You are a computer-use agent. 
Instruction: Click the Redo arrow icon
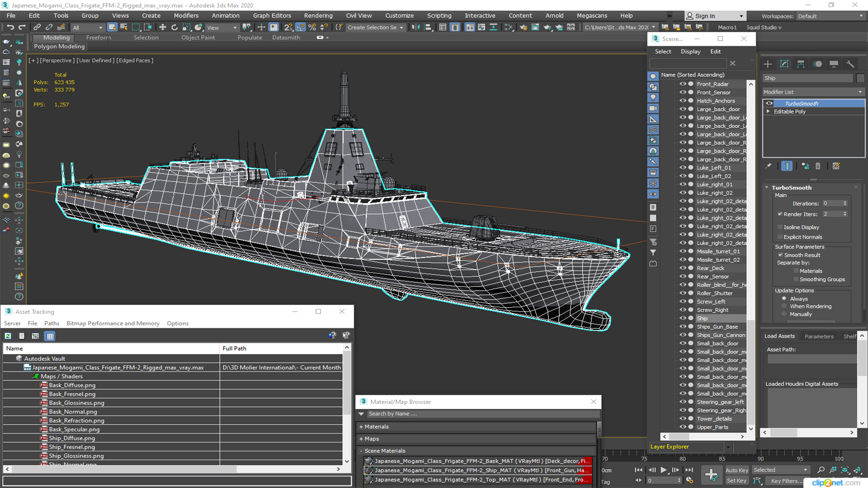22,28
